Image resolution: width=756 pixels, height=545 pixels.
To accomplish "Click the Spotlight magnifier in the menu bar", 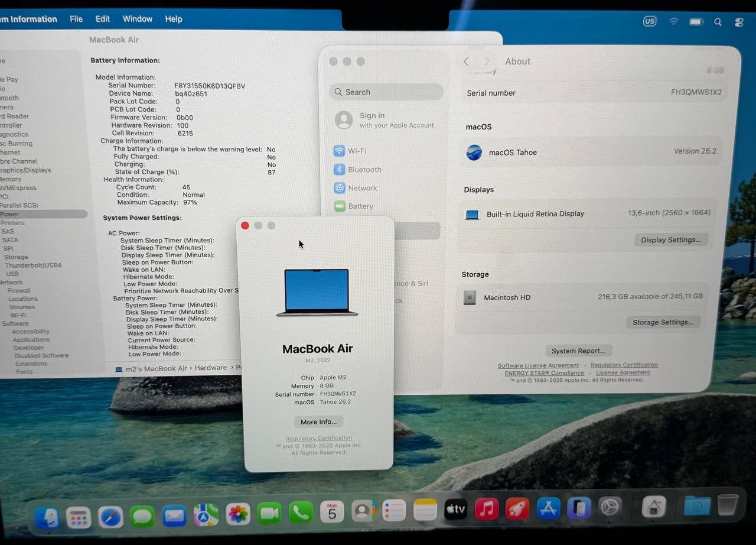I will (718, 22).
